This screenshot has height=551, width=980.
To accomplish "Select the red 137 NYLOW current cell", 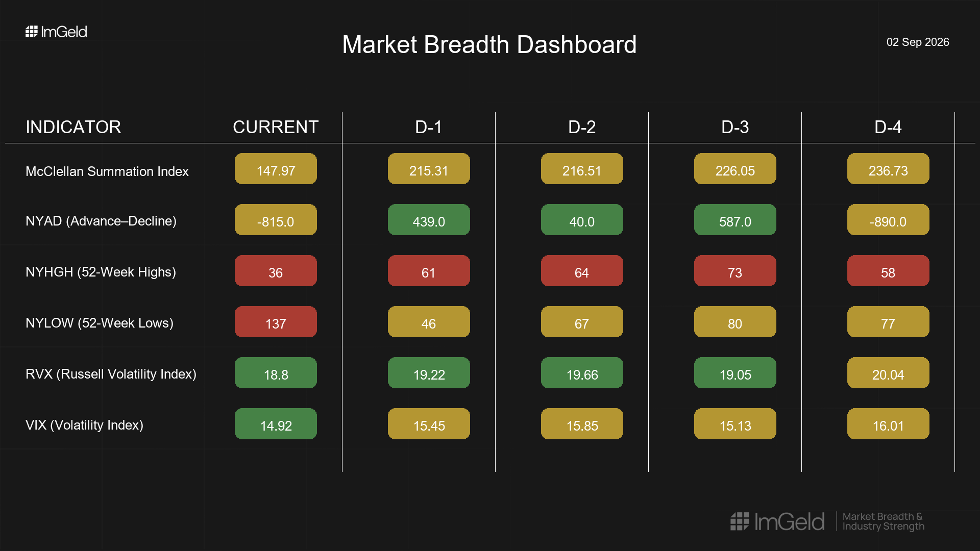I will [x=276, y=322].
